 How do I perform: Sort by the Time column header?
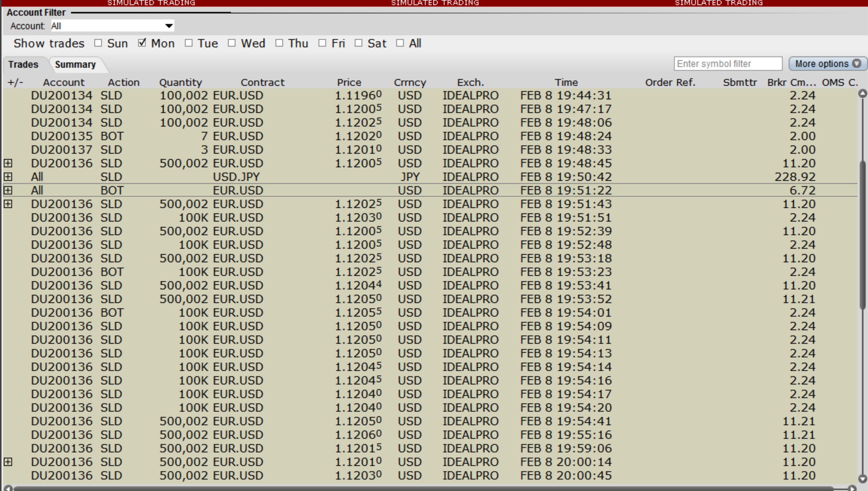pos(566,82)
